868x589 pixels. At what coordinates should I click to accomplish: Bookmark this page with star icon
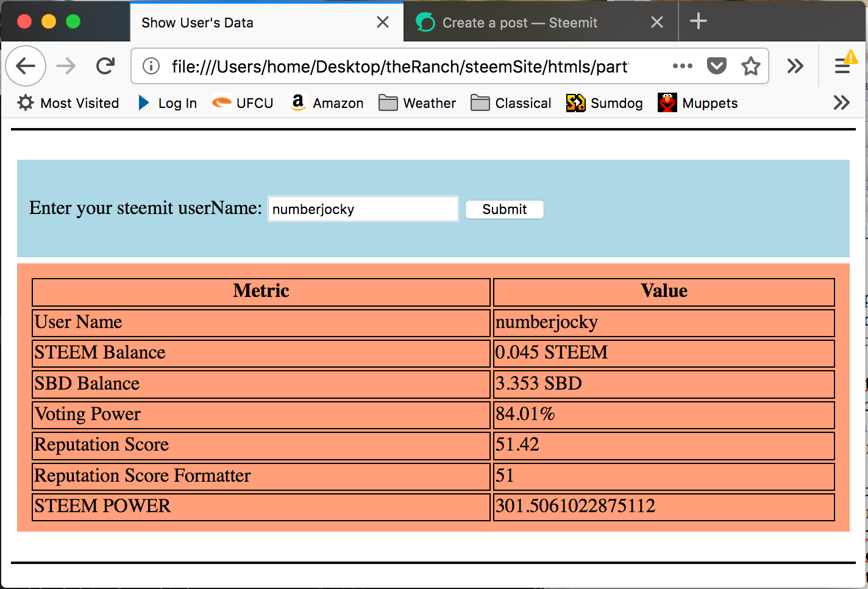750,66
